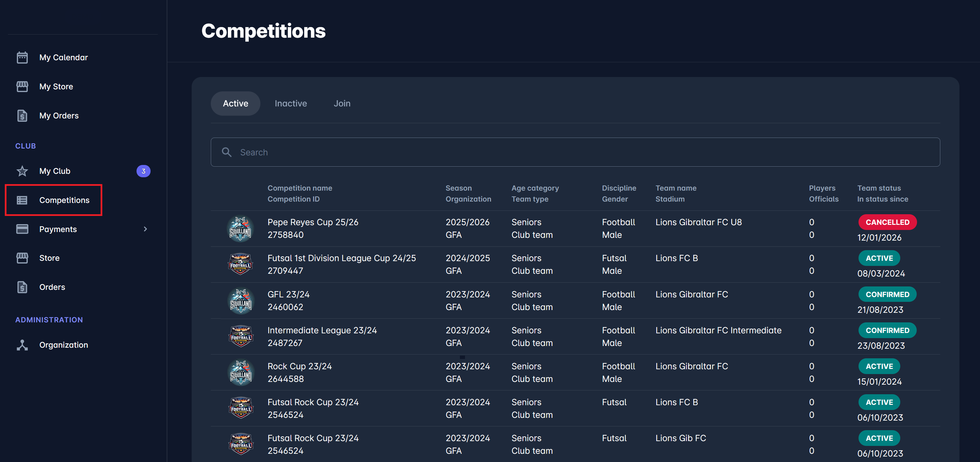
Task: Open the GFL 23/24 competition row
Action: click(x=288, y=295)
